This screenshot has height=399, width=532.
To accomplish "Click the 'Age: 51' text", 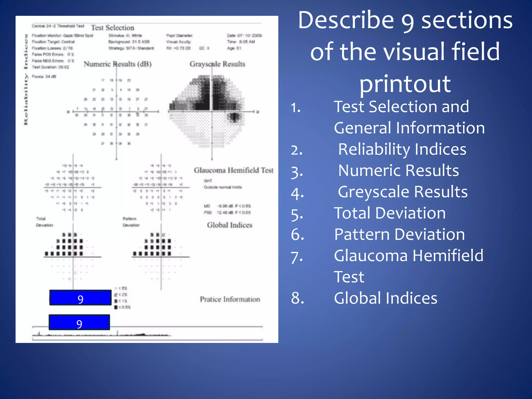I will (234, 48).
